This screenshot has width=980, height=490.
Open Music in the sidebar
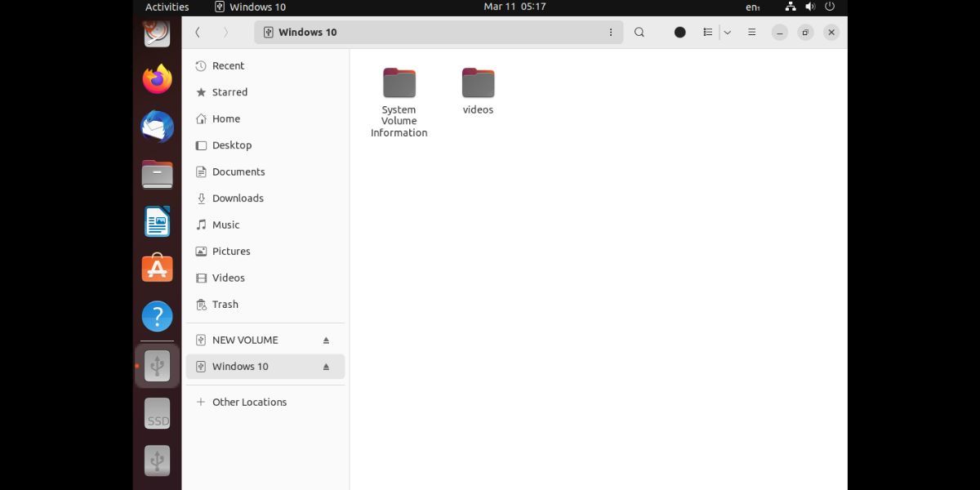click(265, 225)
